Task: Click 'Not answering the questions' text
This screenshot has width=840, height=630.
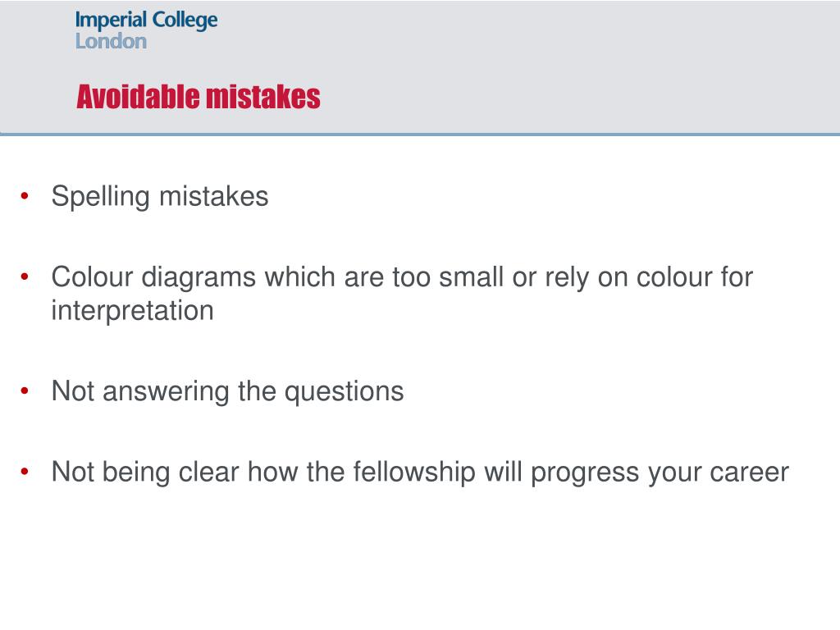Action: [x=227, y=391]
